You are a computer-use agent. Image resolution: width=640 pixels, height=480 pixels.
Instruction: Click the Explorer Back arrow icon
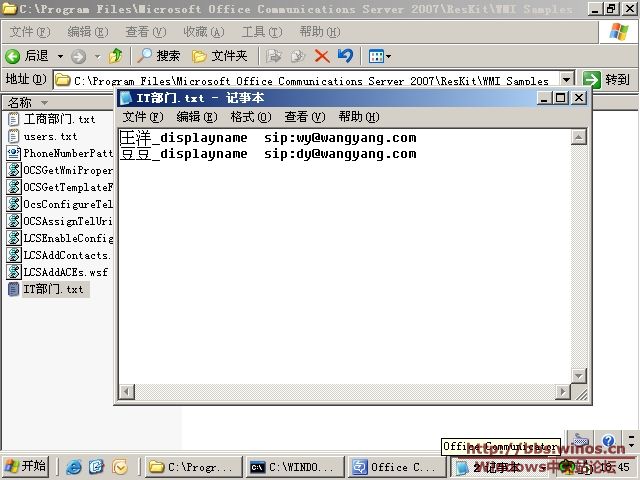[x=13, y=56]
